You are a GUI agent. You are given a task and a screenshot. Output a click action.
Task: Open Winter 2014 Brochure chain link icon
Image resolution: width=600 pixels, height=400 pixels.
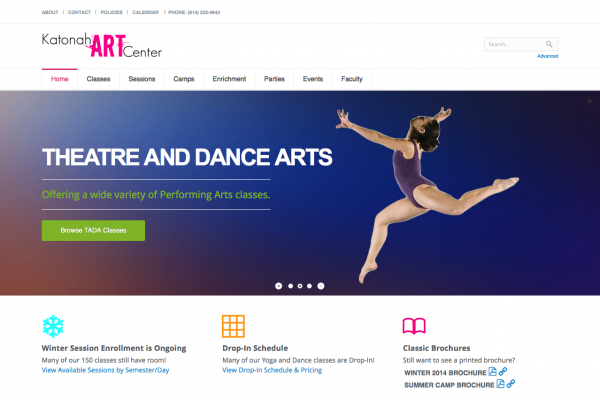503,372
